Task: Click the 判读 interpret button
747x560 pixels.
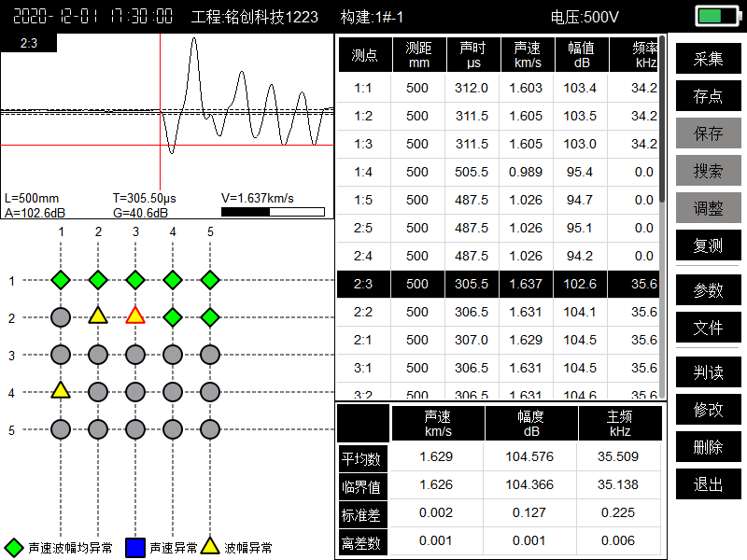Action: click(708, 371)
